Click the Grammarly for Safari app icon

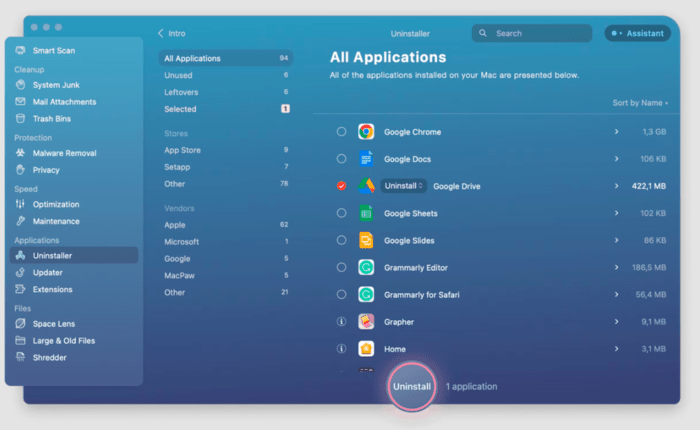coord(366,295)
